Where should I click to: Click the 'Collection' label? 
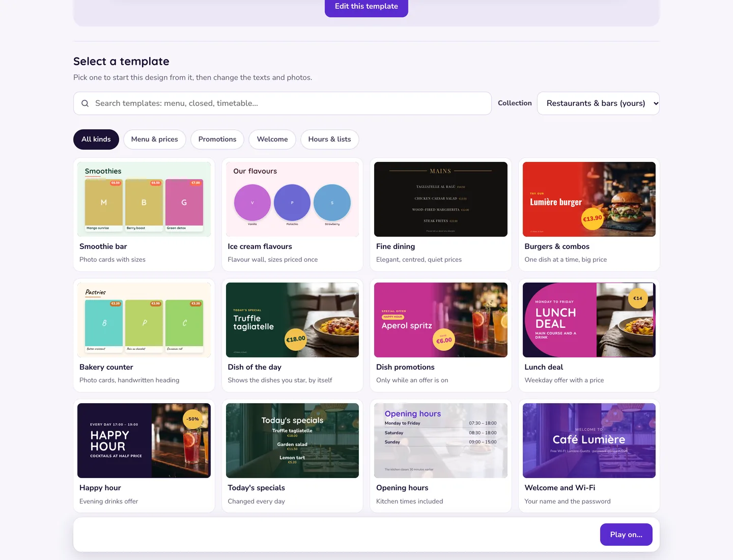515,103
